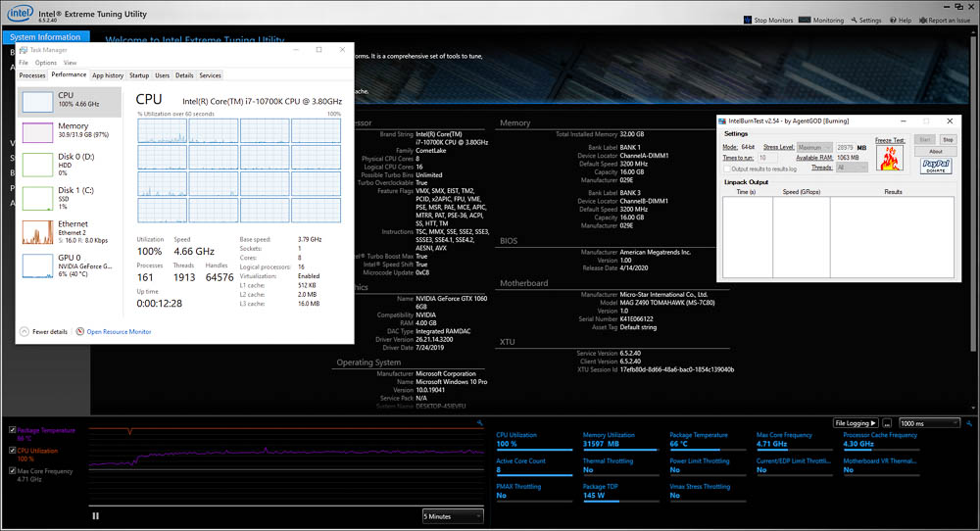The width and height of the screenshot is (980, 531).
Task: Toggle CPU Utilization graph checkbox
Action: pyautogui.click(x=12, y=450)
